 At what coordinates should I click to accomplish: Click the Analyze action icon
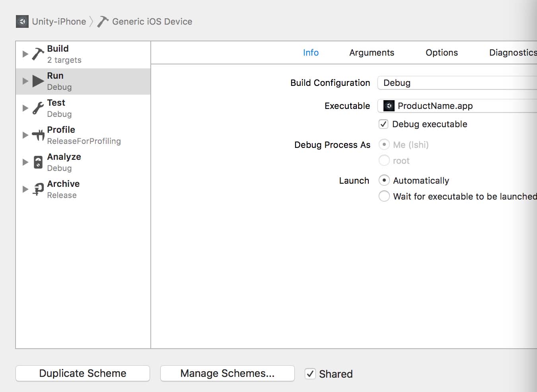tap(38, 162)
